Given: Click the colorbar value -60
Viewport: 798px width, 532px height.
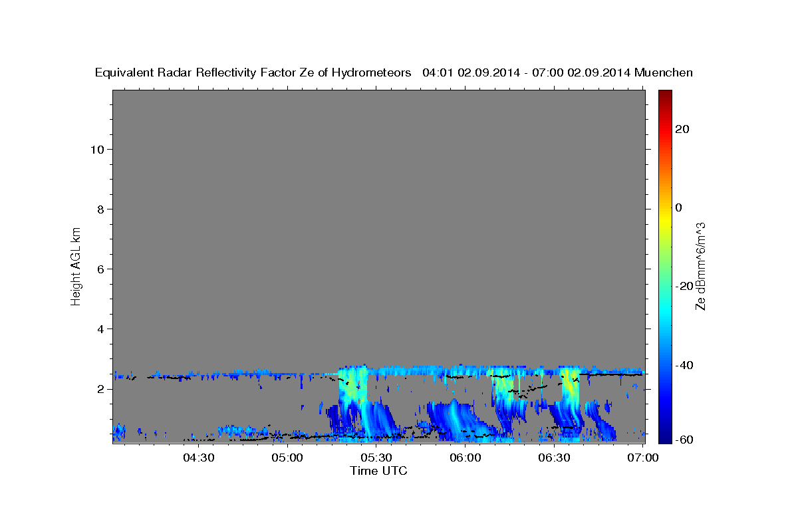Looking at the screenshot, I should [684, 440].
